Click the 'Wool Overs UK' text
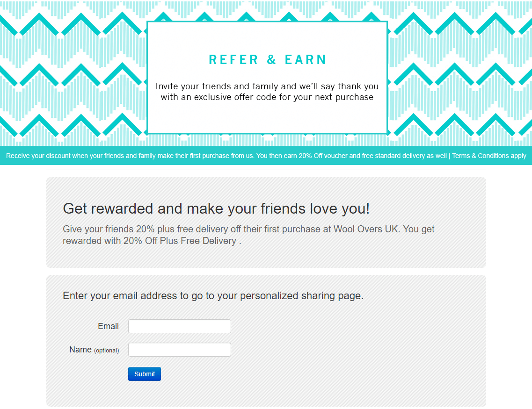Image resolution: width=532 pixels, height=409 pixels. [365, 229]
